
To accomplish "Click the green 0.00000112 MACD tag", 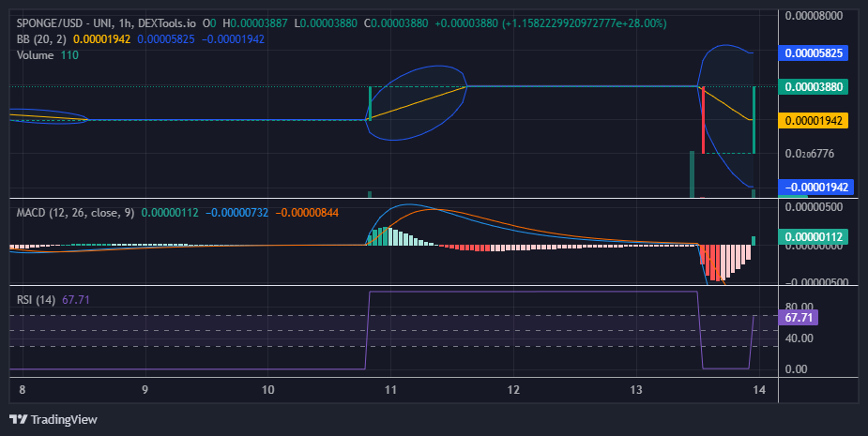I will [x=814, y=237].
